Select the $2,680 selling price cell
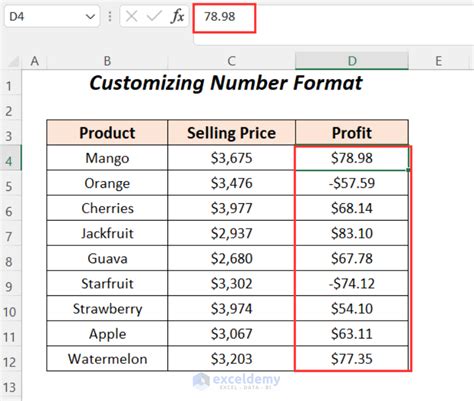474x401 pixels. tap(231, 258)
